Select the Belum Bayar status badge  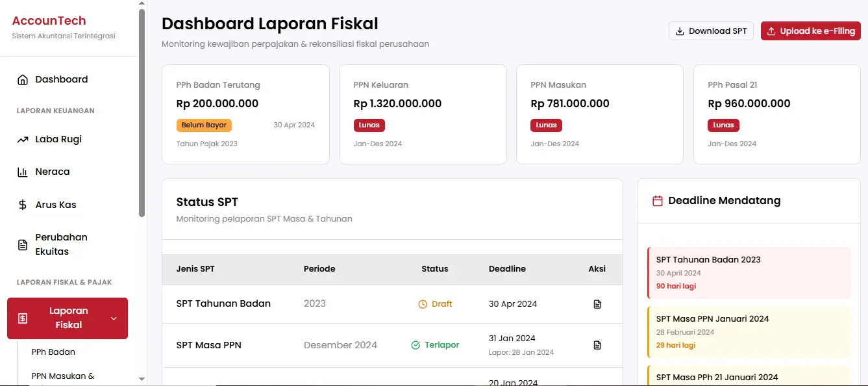[204, 125]
